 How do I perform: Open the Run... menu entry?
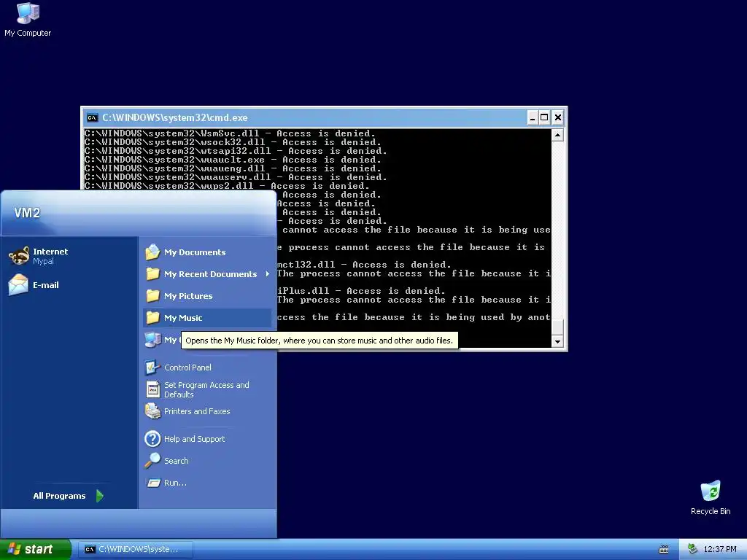[207, 483]
